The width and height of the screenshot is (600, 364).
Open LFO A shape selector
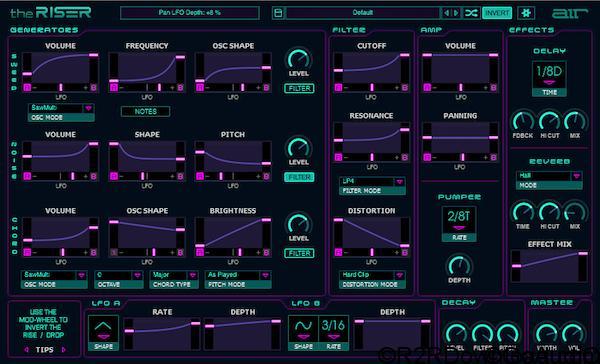click(103, 333)
